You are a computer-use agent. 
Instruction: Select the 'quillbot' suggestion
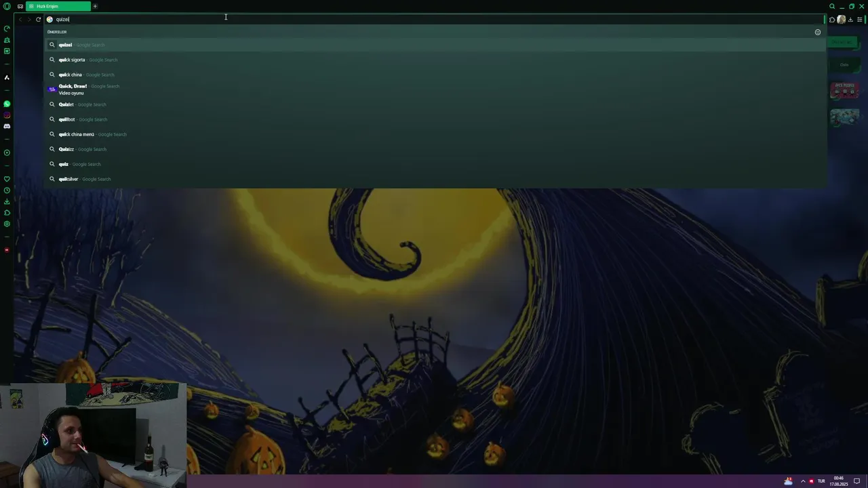pyautogui.click(x=434, y=119)
